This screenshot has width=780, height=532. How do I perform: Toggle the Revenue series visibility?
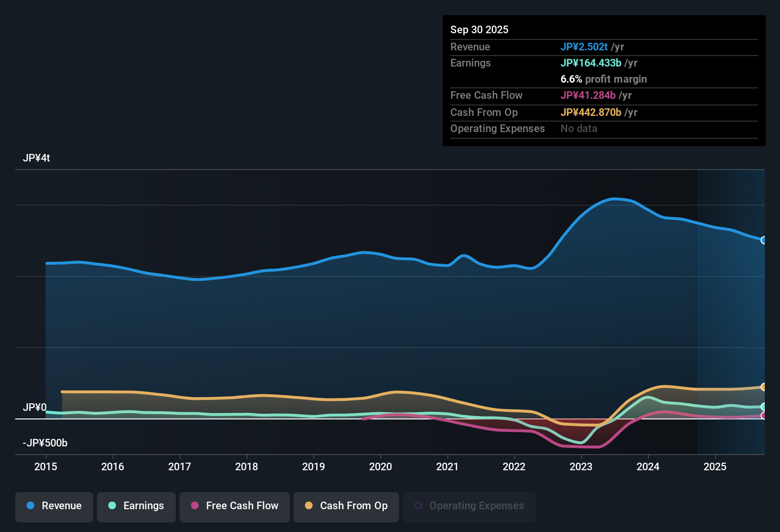point(54,506)
